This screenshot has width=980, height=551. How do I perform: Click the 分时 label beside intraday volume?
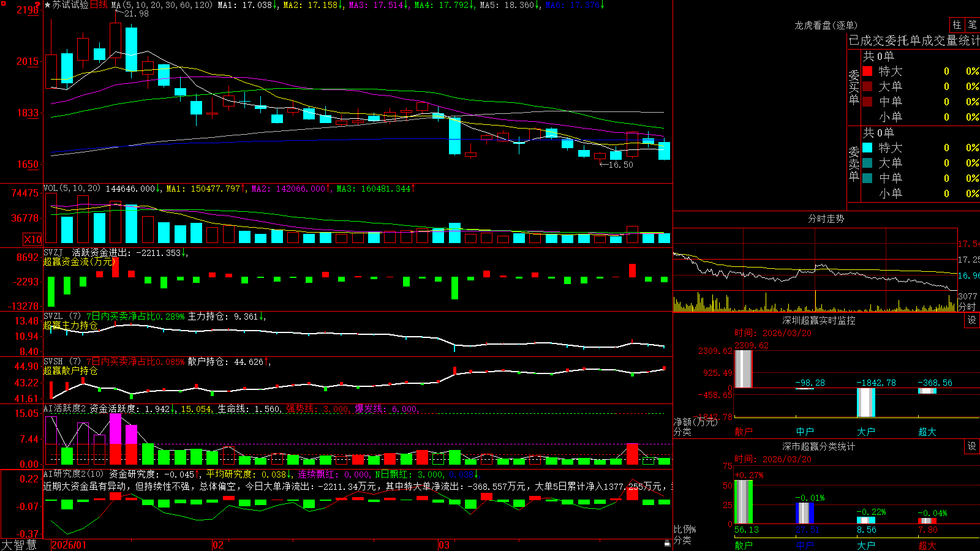coord(967,307)
